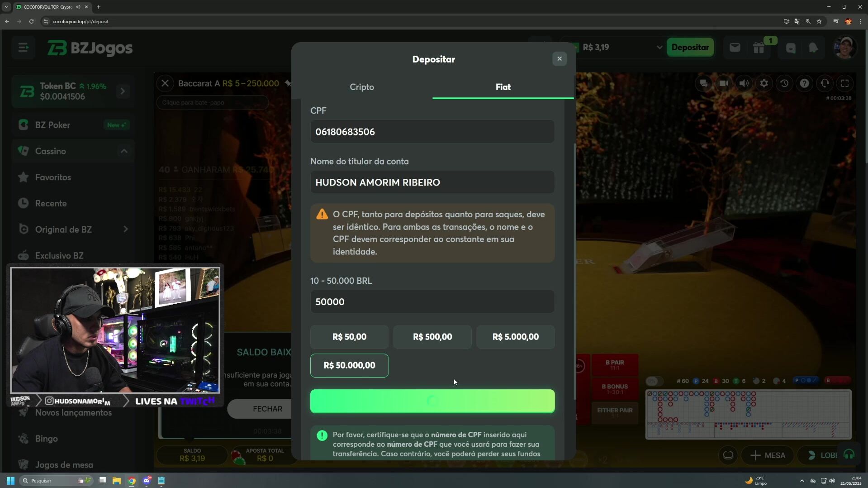
Task: Open a new browser tab
Action: coord(99,7)
